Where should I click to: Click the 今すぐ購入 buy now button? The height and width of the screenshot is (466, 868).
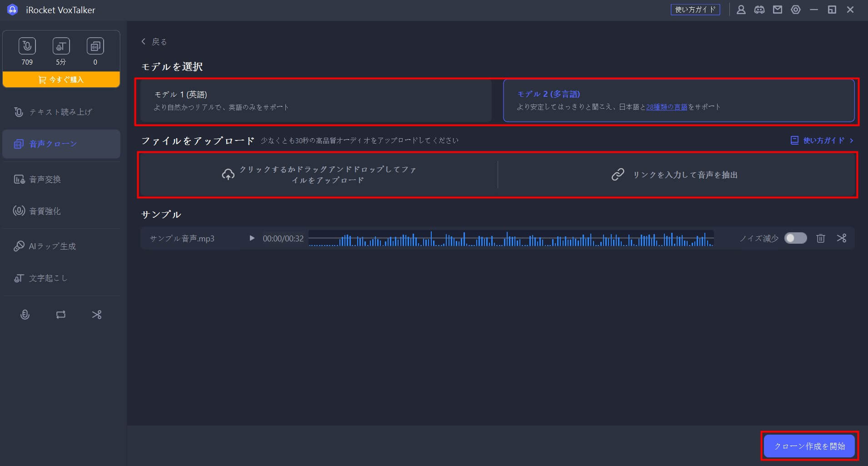click(61, 80)
